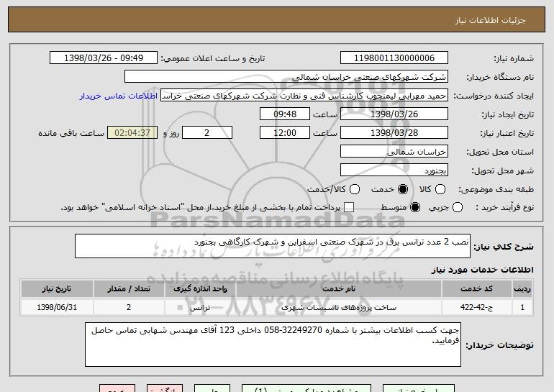This screenshot has height=392, width=554.
Task: Click the row number cell 1 in the services table
Action: point(522,307)
